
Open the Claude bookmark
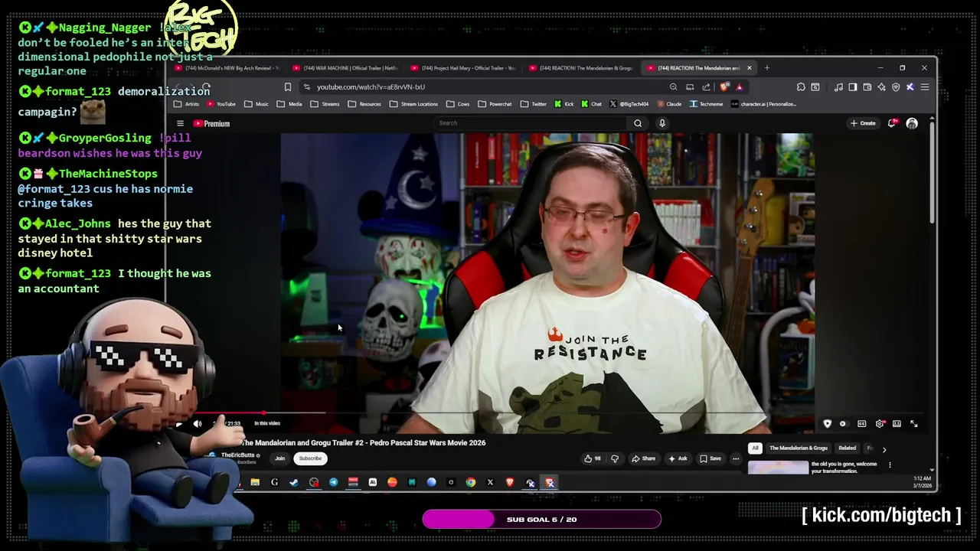click(669, 104)
